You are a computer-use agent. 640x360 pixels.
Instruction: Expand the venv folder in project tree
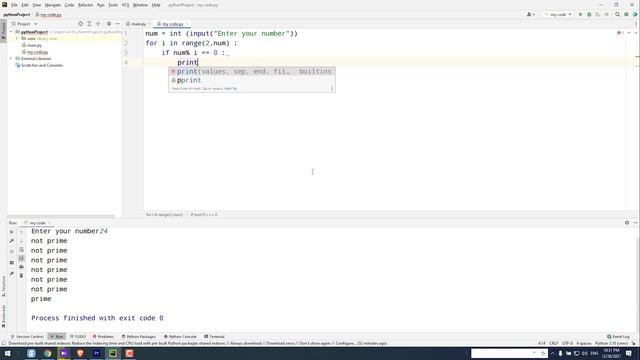[x=17, y=38]
